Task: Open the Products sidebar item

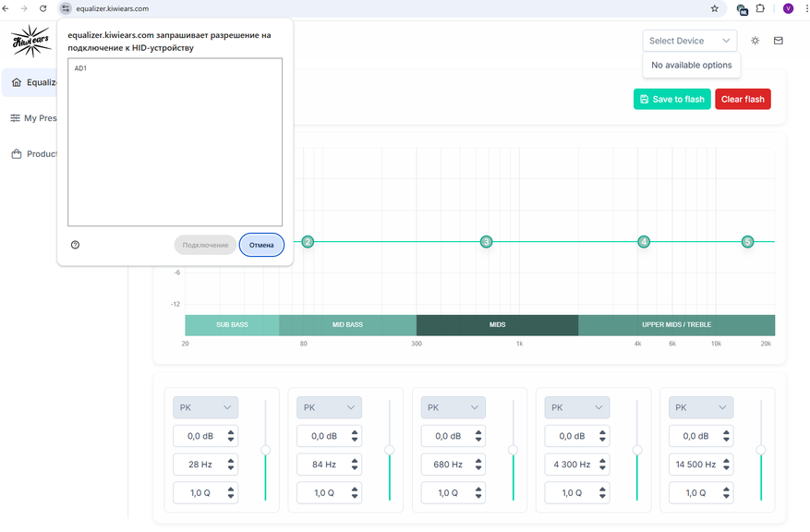Action: pos(32,154)
